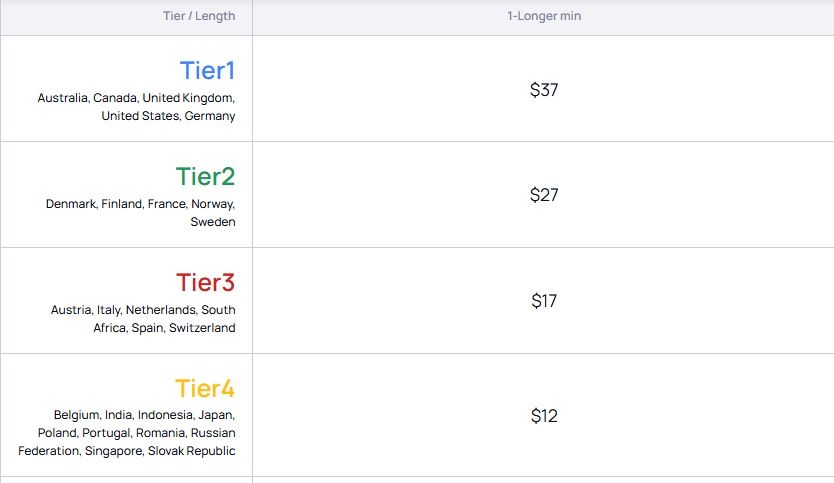Click the $12 price for Tier4

tap(544, 415)
